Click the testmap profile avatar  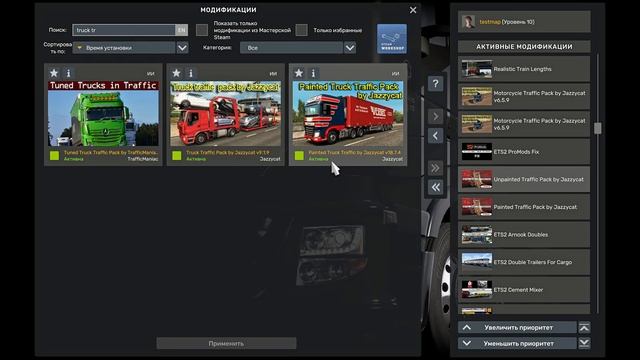pos(468,22)
